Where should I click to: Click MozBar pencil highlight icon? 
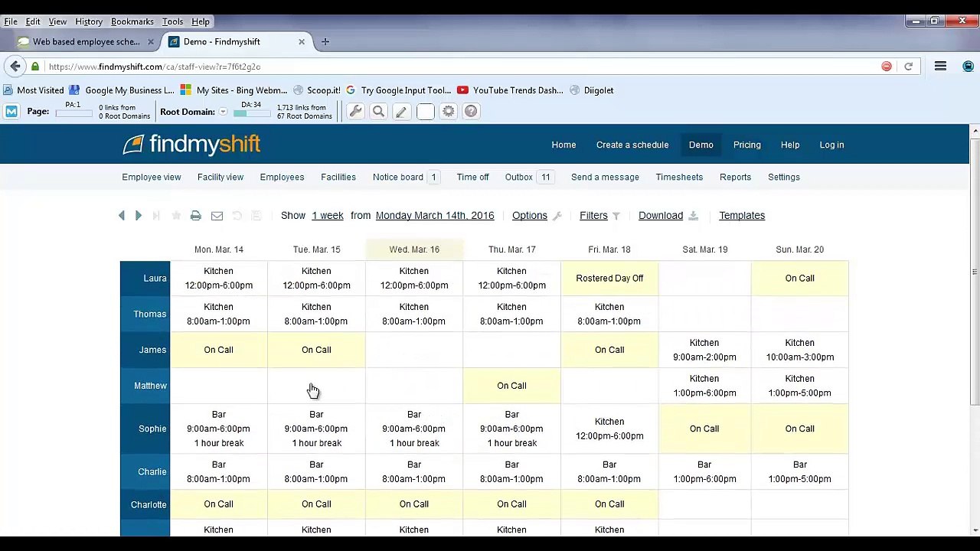click(x=401, y=112)
